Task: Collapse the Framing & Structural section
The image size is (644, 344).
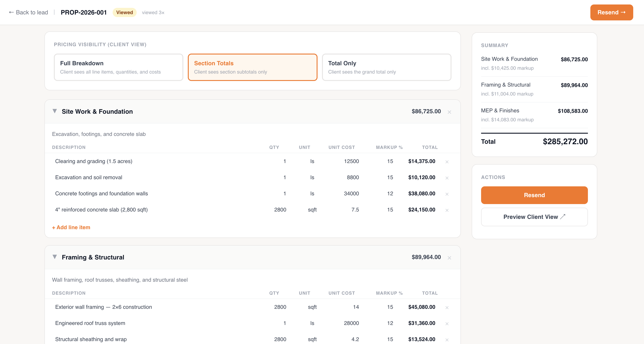Action: pos(55,257)
